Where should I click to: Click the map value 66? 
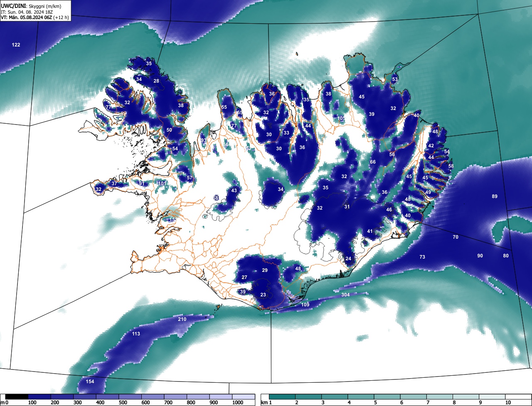point(373,162)
